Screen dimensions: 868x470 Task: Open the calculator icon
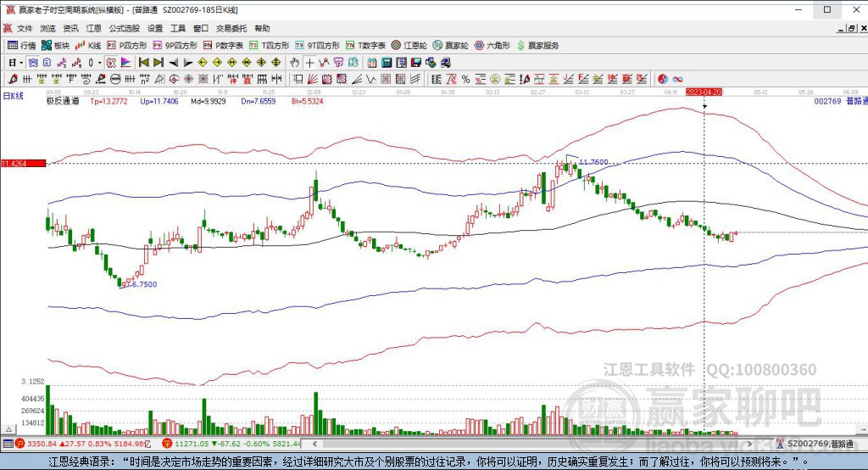click(x=387, y=63)
